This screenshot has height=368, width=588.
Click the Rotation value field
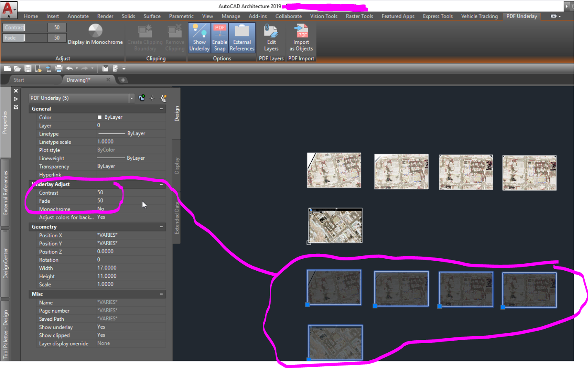[131, 260]
